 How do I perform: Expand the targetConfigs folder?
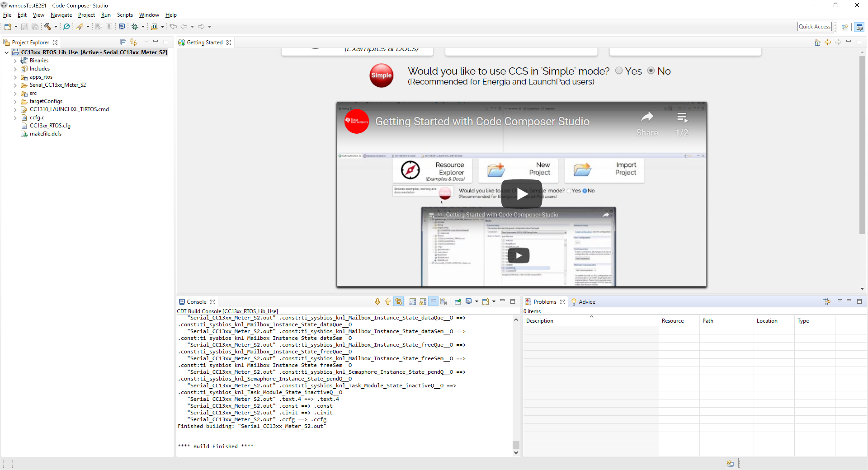click(x=15, y=101)
